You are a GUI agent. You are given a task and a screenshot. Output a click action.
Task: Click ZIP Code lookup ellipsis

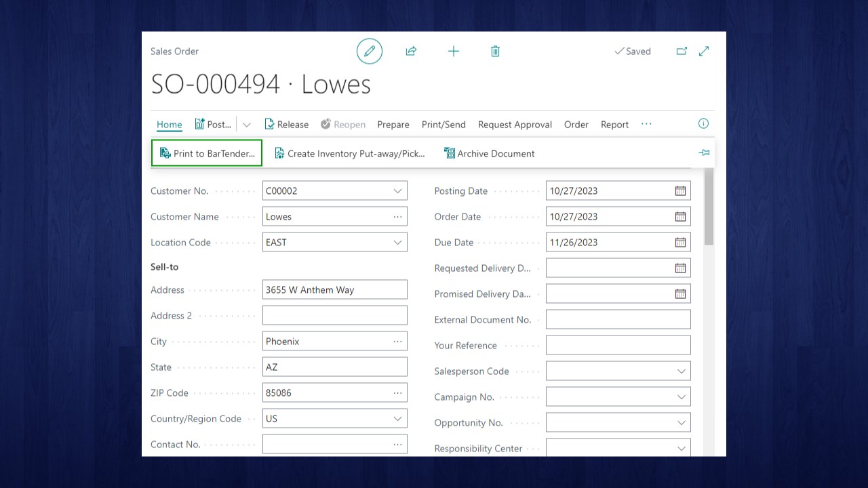[x=397, y=393]
